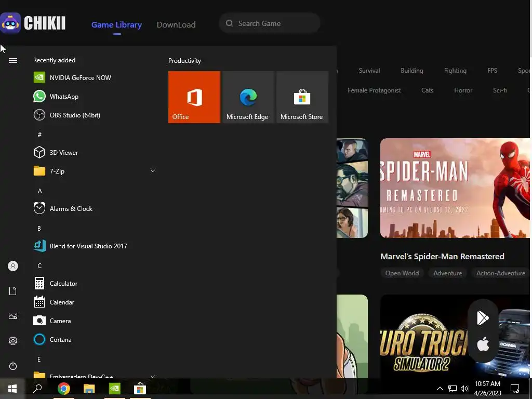Screen dimensions: 532x399
Task: Open 3D Viewer app
Action: pyautogui.click(x=94, y=152)
